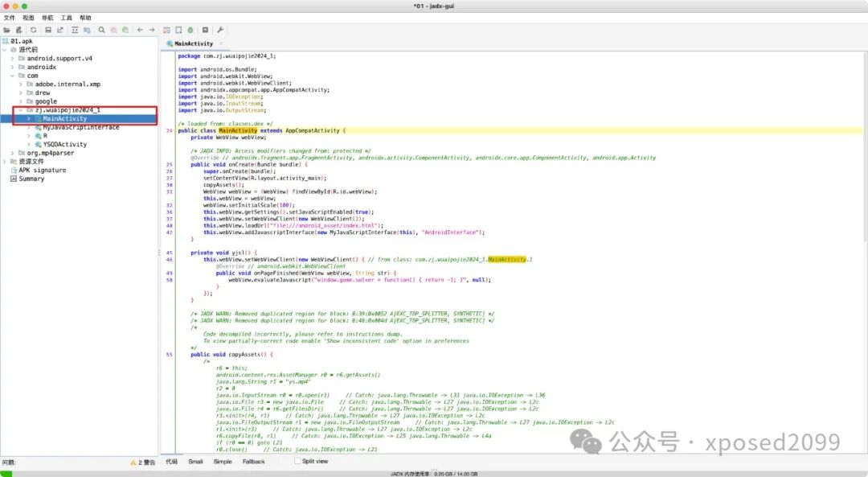Image resolution: width=868 pixels, height=477 pixels.
Task: Switch to the Fallback view tab
Action: pos(253,462)
